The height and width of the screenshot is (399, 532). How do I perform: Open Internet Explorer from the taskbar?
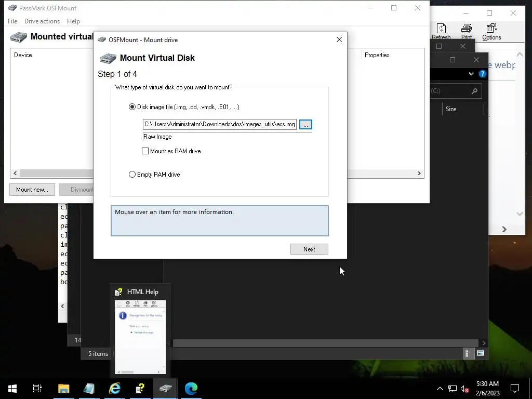115,388
